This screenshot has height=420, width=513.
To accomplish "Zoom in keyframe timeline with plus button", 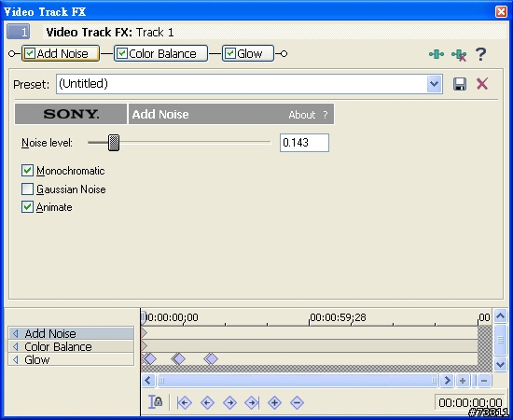I will pos(463,381).
